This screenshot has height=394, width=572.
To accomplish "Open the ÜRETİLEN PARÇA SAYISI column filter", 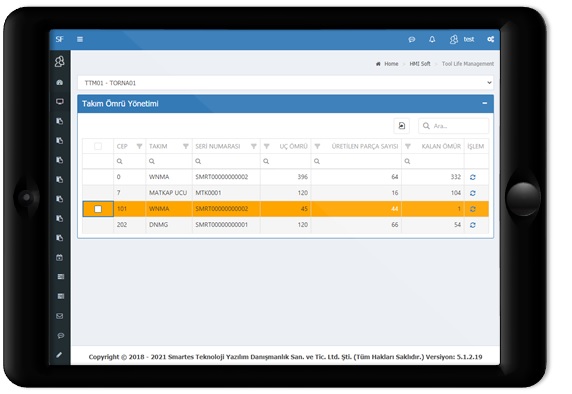I will point(317,146).
